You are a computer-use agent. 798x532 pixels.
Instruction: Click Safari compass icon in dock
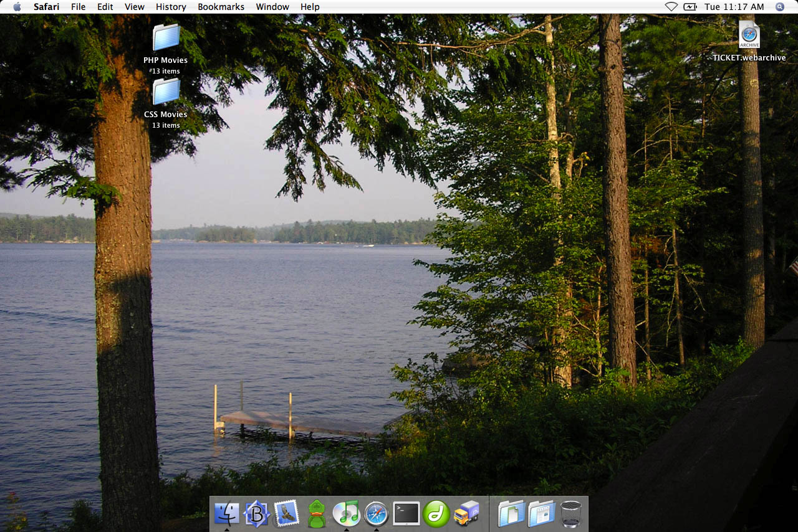[376, 514]
